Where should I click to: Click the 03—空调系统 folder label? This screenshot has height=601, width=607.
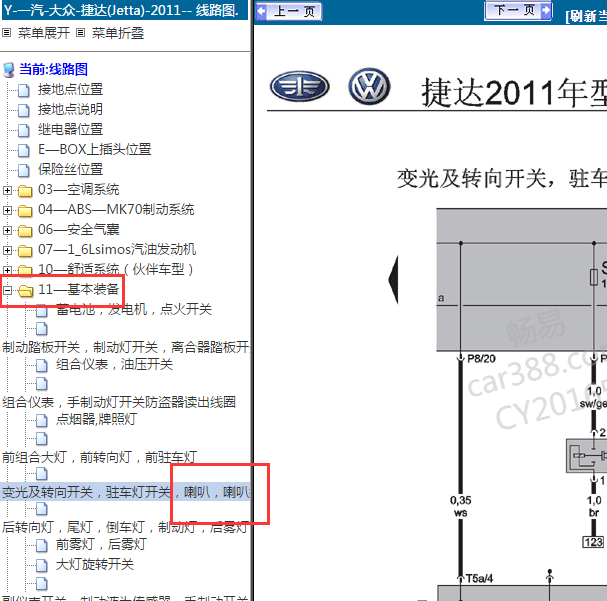coord(79,190)
